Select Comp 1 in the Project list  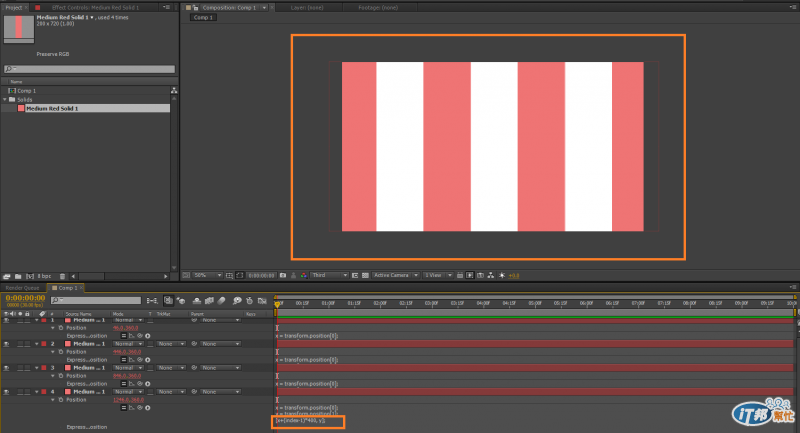click(27, 91)
